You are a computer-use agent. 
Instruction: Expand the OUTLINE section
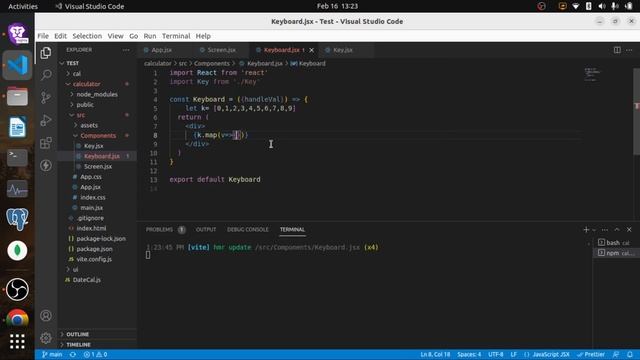tap(97, 334)
